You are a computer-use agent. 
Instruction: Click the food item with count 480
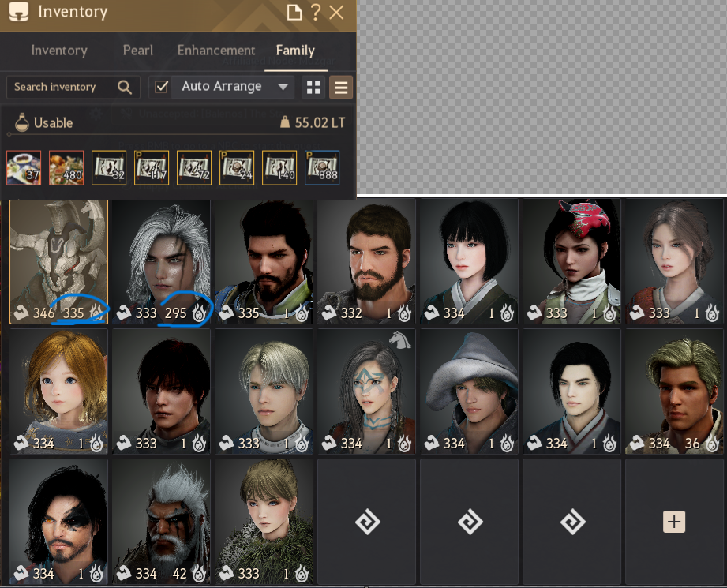(x=66, y=168)
